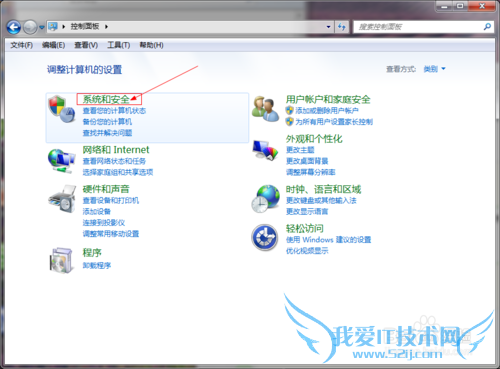
Task: Open 用户帐户和家庭安全 heading link
Action: click(328, 99)
